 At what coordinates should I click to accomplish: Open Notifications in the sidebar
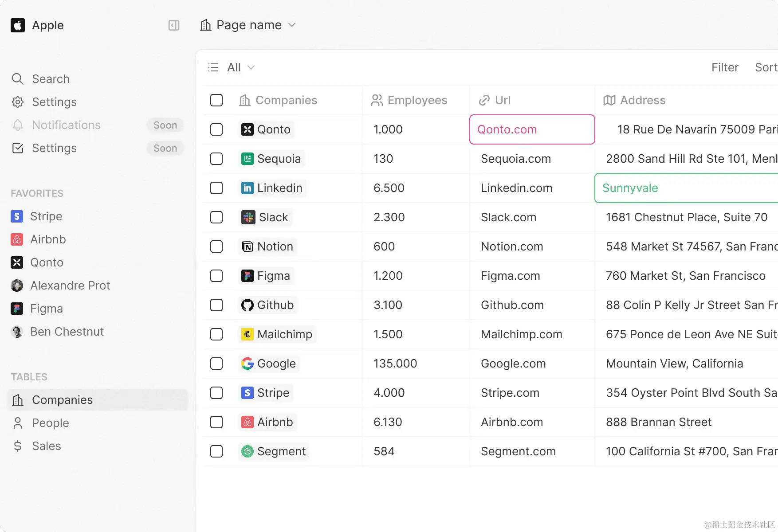coord(98,125)
